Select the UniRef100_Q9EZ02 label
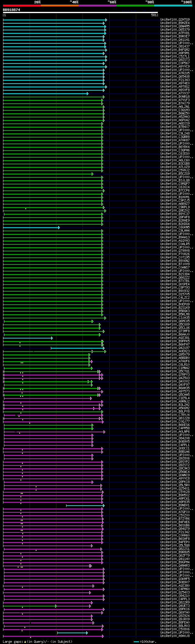 [x=175, y=210]
